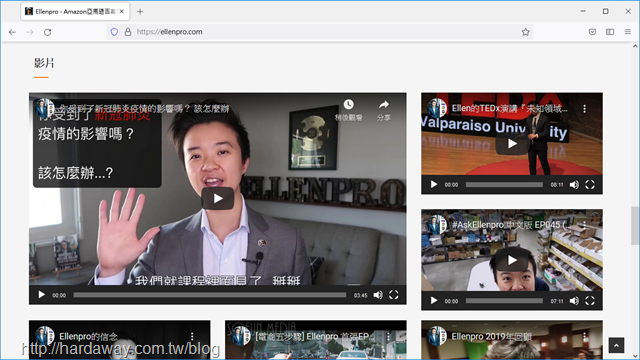
Task: Go back to the previous page
Action: [x=12, y=32]
